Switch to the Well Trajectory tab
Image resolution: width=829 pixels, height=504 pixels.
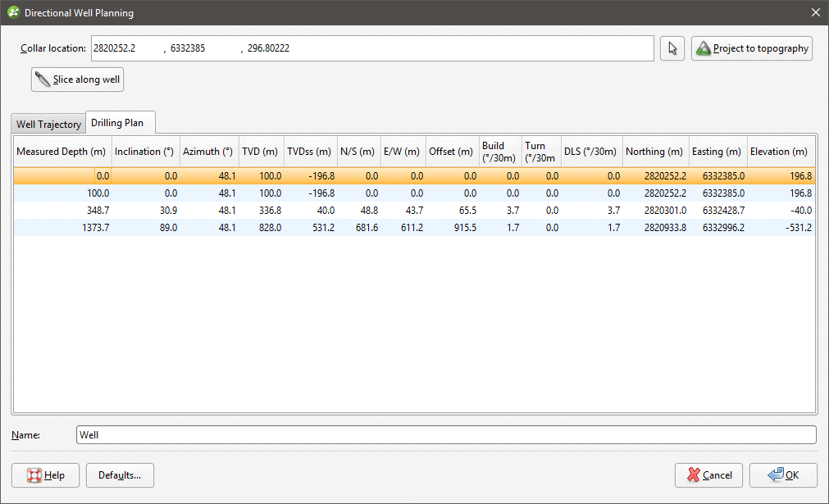48,124
